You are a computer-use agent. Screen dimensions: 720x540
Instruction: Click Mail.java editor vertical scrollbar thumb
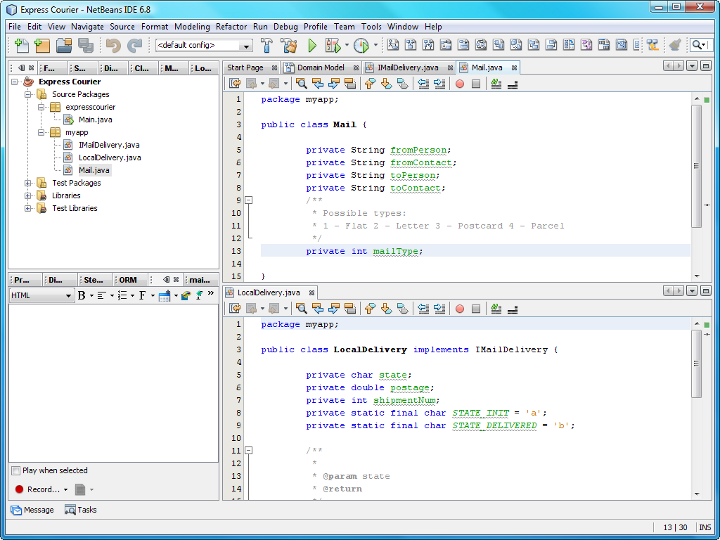coord(697,166)
